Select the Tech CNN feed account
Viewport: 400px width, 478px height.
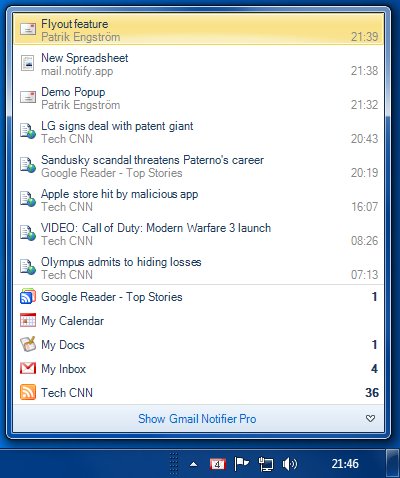[x=199, y=392]
